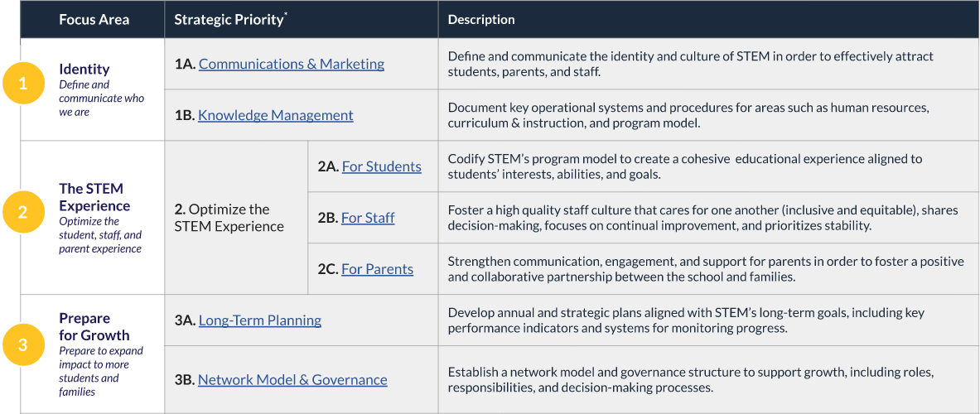This screenshot has height=414, width=980.
Task: Follow the For Staff link
Action: (x=368, y=218)
